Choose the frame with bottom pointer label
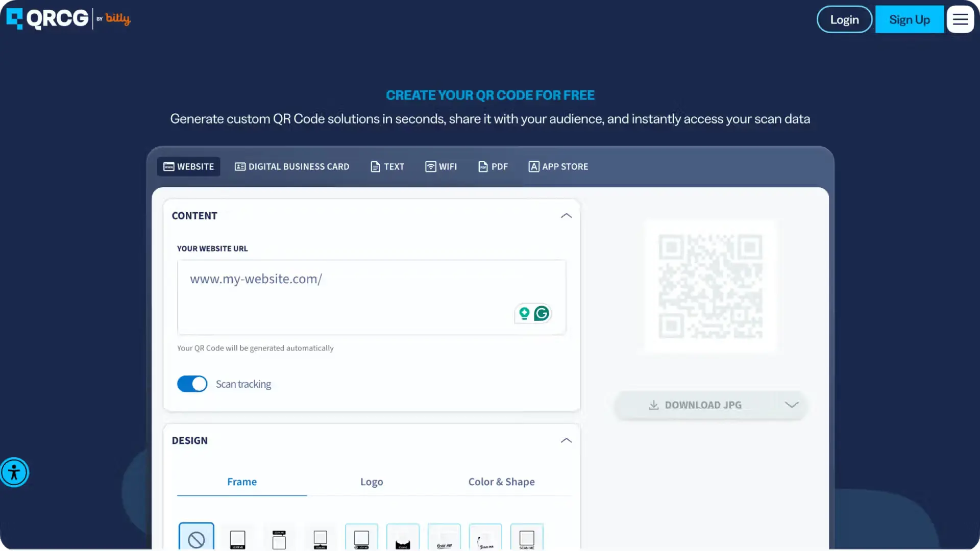Viewport: 980px width, 551px height. (x=321, y=539)
